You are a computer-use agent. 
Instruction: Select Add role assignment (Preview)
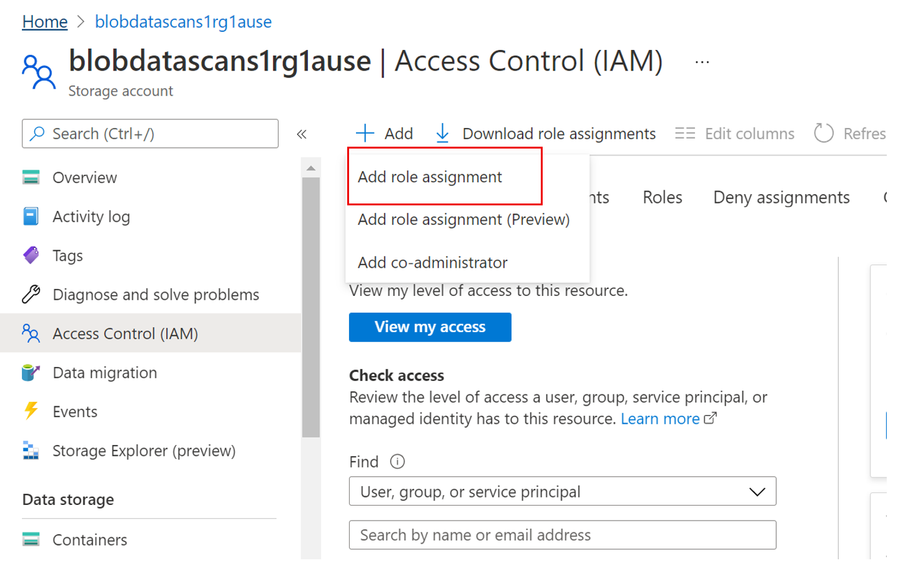463,220
